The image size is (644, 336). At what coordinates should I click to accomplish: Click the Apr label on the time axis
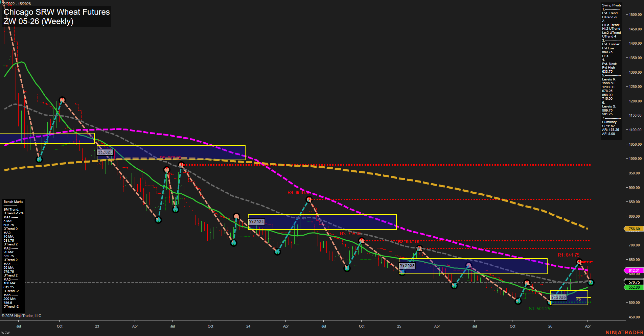click(x=588, y=326)
